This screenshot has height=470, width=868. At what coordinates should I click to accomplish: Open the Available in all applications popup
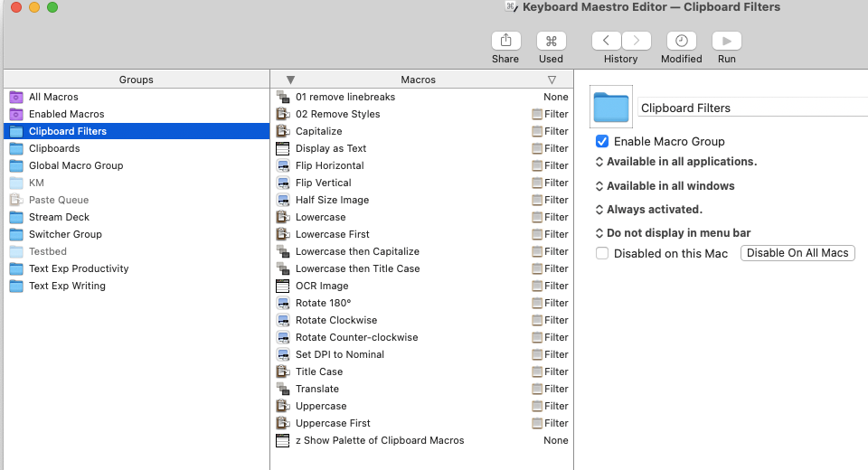coord(676,162)
